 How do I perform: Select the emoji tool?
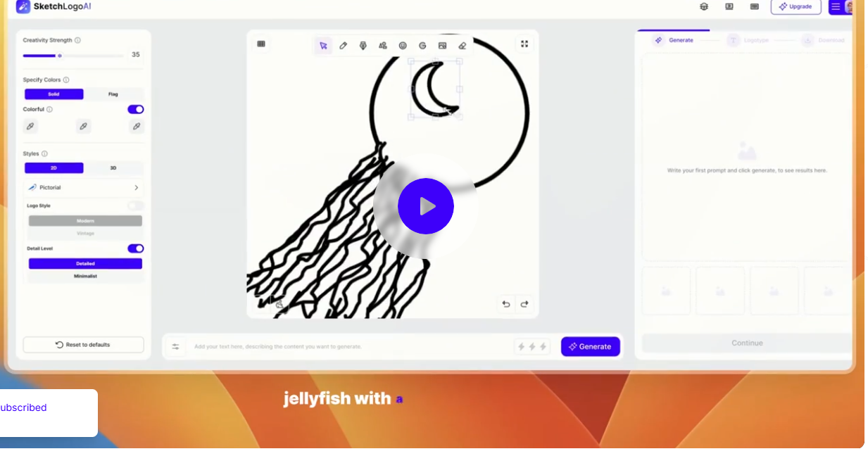(x=403, y=44)
